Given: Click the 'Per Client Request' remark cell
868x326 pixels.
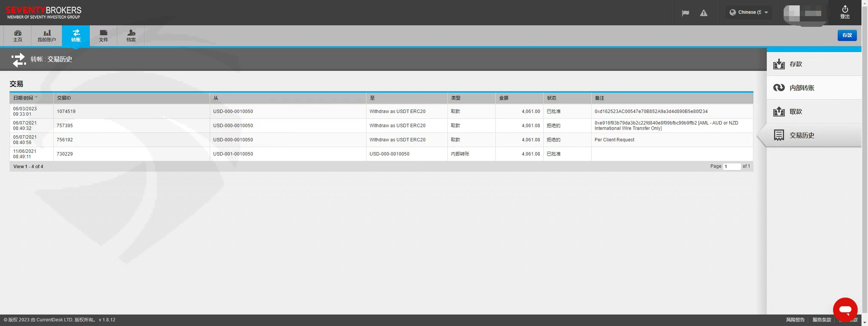Looking at the screenshot, I should click(x=672, y=140).
